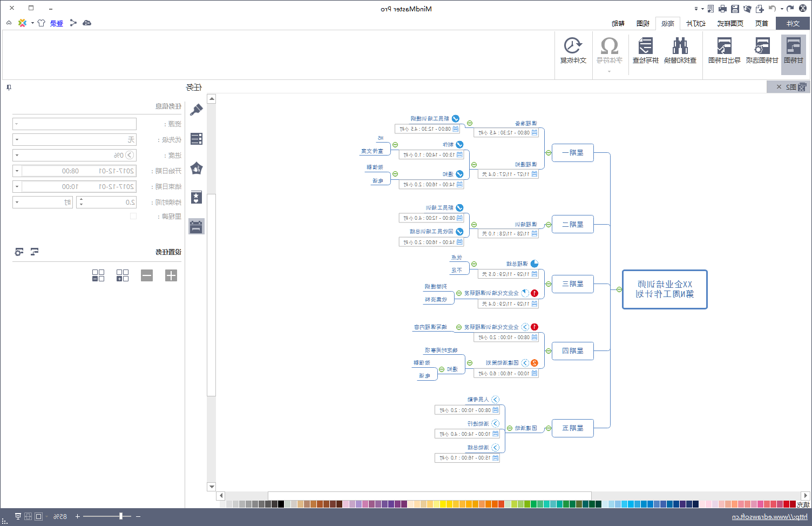
Task: Open the 结束日期 date picker arrow
Action: click(x=17, y=186)
